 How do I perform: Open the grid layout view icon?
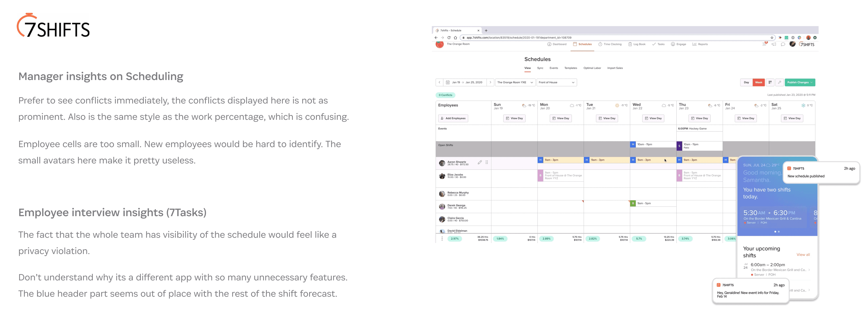pos(770,83)
